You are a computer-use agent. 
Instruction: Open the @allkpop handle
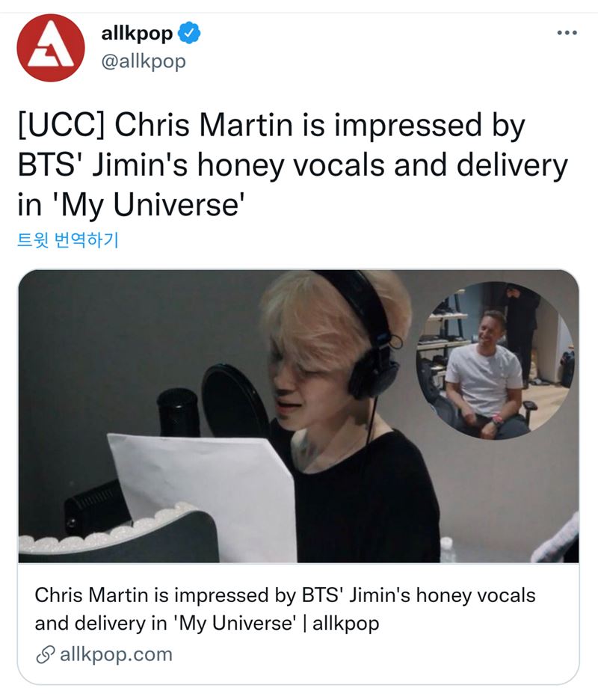(x=144, y=61)
